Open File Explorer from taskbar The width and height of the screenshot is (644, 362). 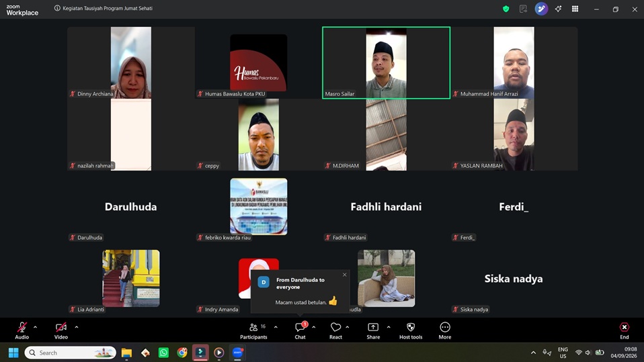click(x=126, y=353)
